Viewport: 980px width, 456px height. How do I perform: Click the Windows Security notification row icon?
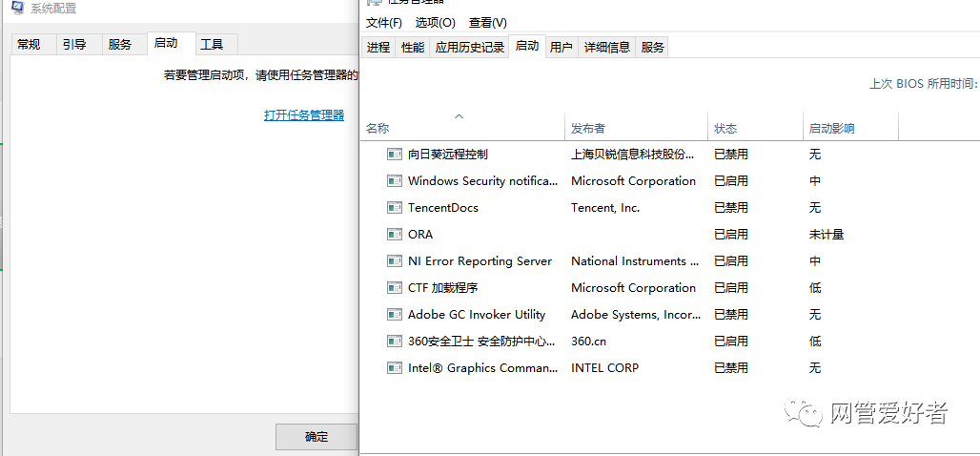coord(395,180)
